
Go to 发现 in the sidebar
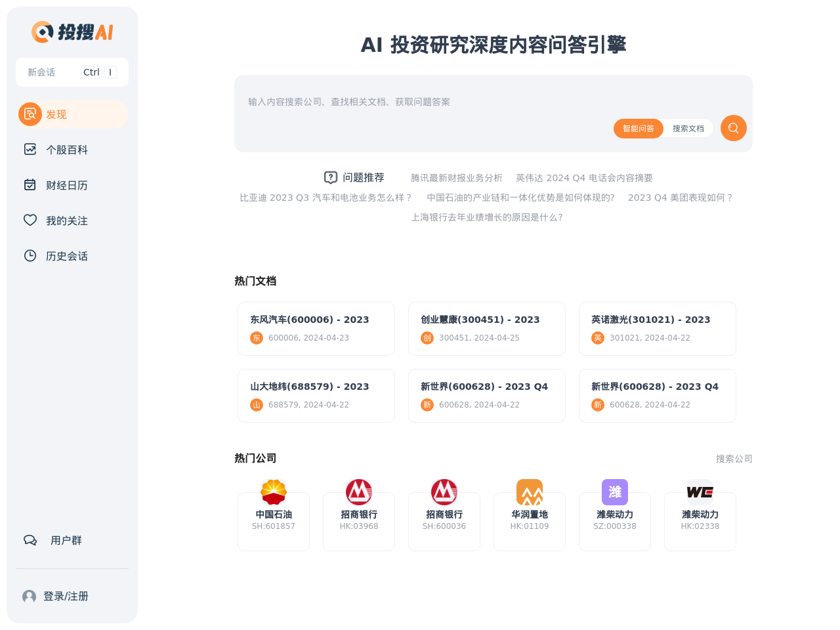72,114
